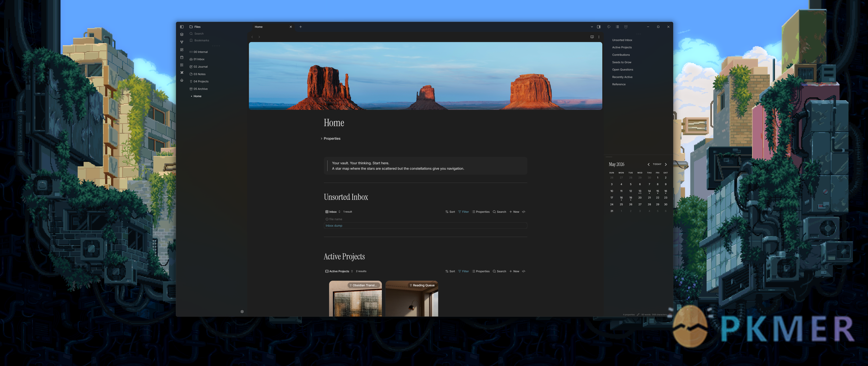Click Filter in Unsorted Inbox toolbar

[463, 212]
